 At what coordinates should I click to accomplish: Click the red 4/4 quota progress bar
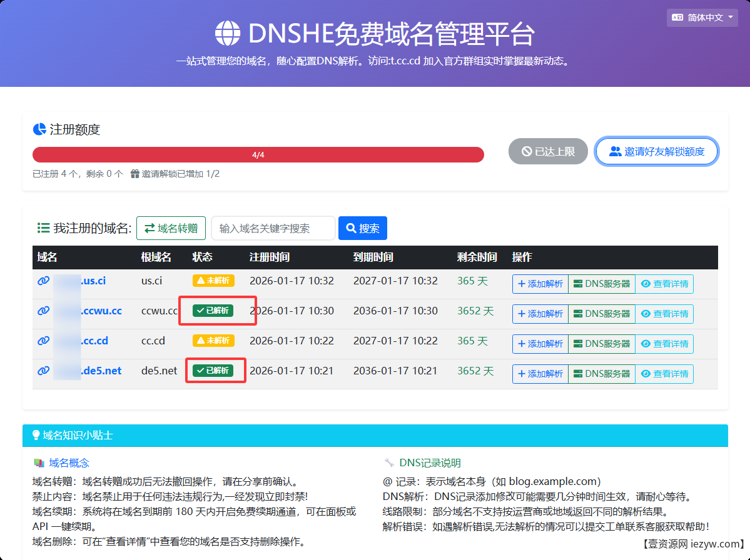[x=258, y=155]
